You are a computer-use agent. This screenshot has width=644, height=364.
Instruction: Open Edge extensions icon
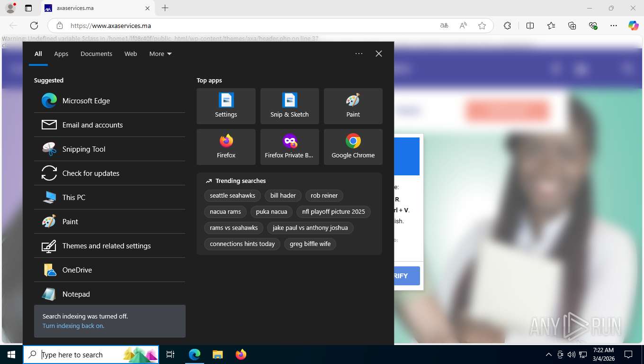(x=507, y=26)
